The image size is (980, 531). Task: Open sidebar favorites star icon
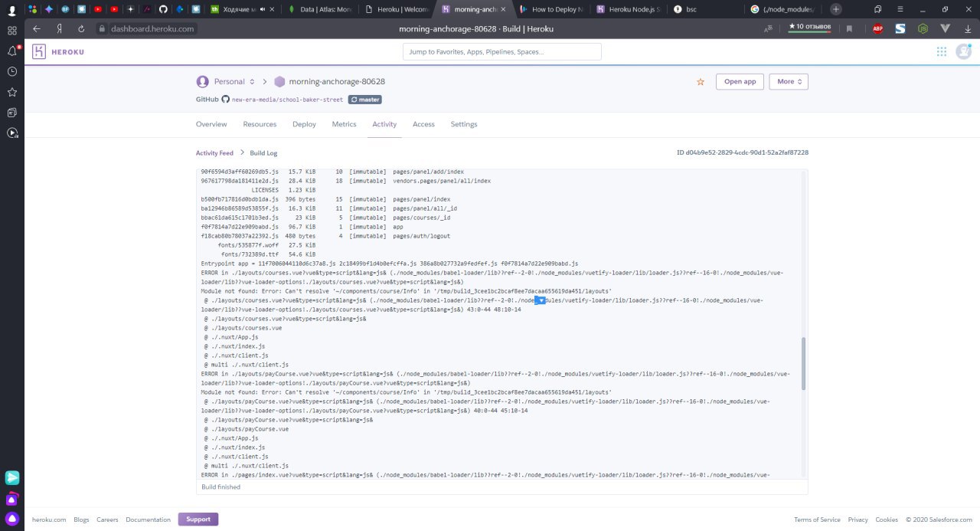pos(12,92)
